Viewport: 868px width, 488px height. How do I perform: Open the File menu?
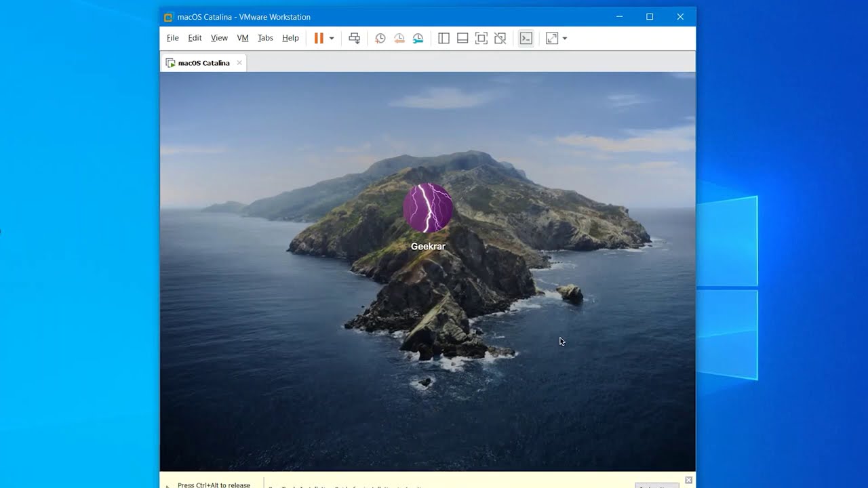point(173,38)
